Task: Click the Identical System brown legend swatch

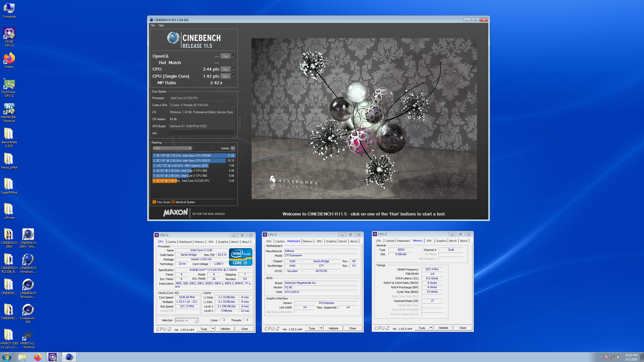Action: [173, 202]
